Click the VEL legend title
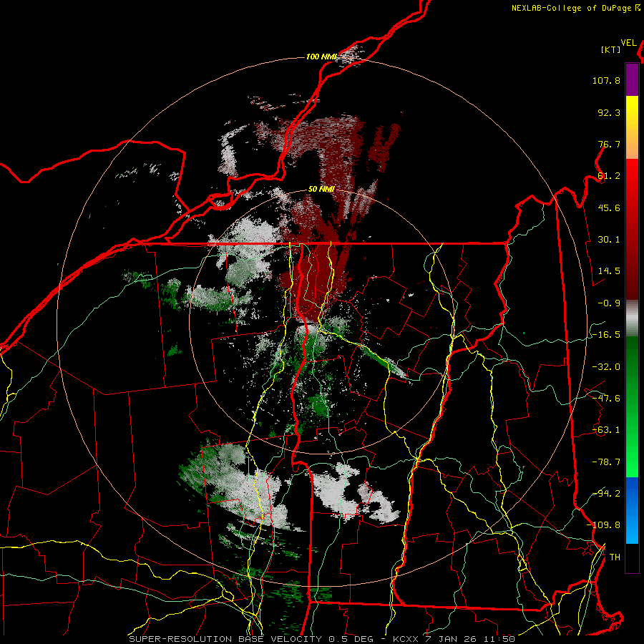Viewport: 644px width, 644px height. (628, 43)
